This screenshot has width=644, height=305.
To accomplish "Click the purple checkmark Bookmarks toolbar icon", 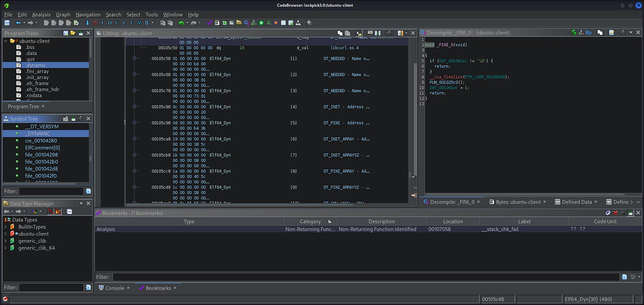I will click(x=210, y=23).
